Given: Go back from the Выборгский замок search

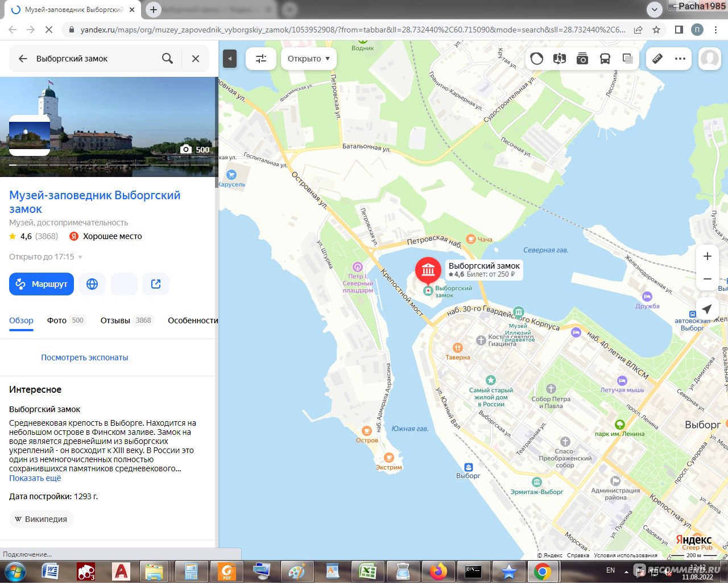Looking at the screenshot, I should [23, 59].
